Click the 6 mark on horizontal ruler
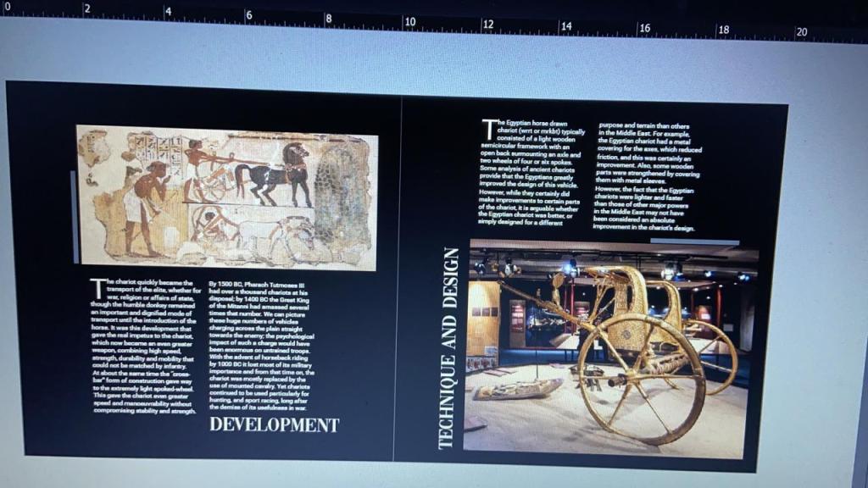Image resolution: width=868 pixels, height=488 pixels. 248,15
